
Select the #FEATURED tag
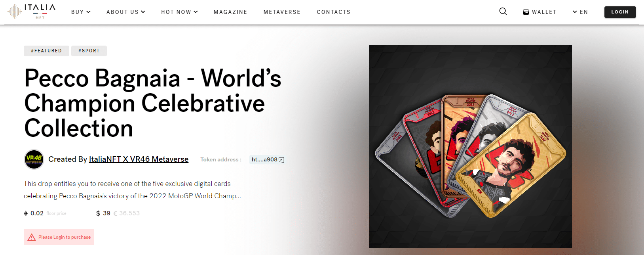(46, 51)
